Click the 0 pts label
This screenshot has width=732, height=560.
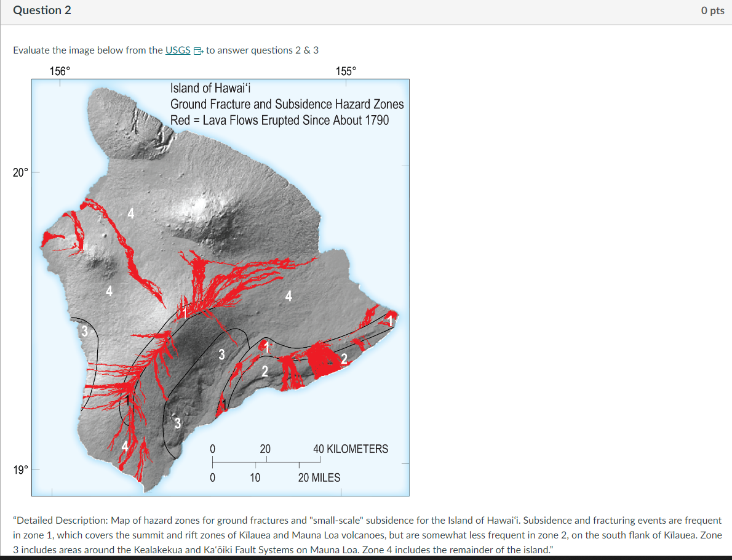click(x=712, y=10)
